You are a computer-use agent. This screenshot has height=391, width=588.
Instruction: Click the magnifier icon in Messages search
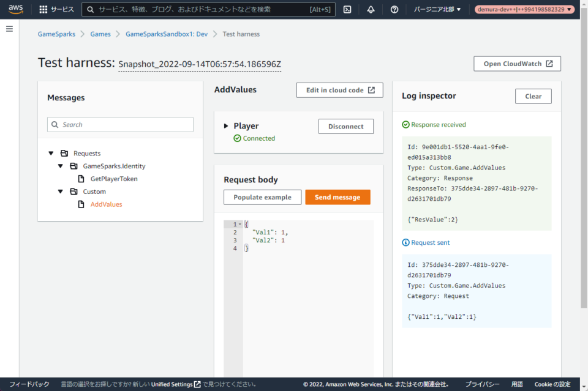pos(55,124)
